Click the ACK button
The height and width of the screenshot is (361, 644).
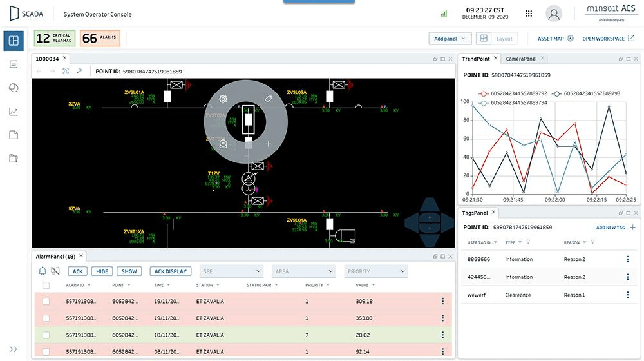[x=78, y=271]
